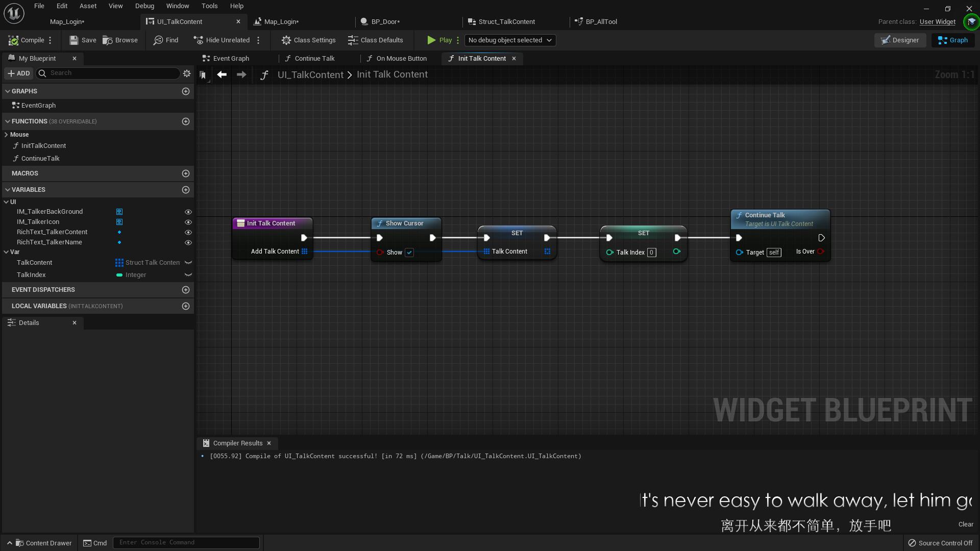This screenshot has height=551, width=980.
Task: Click the Play button icon
Action: (431, 40)
